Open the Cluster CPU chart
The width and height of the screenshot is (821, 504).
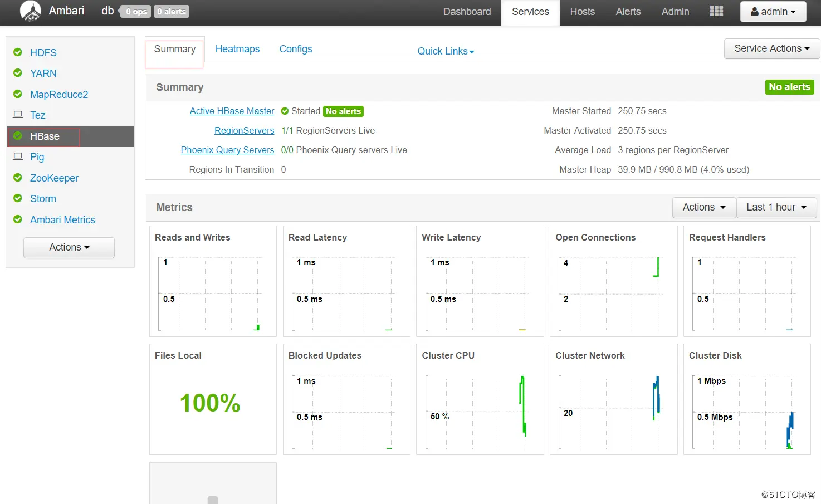pyautogui.click(x=480, y=399)
